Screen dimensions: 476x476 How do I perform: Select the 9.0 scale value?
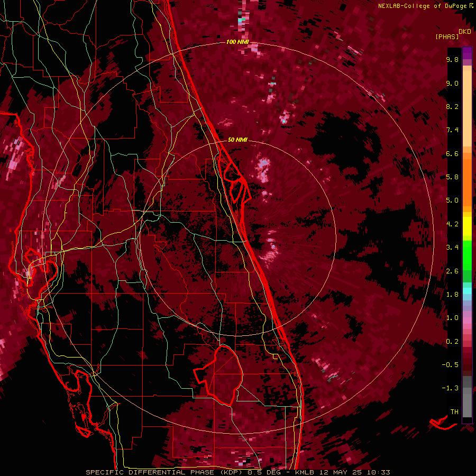point(452,83)
